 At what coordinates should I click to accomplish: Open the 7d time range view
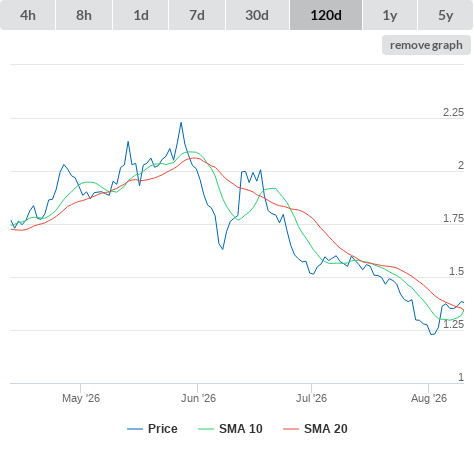(x=197, y=15)
